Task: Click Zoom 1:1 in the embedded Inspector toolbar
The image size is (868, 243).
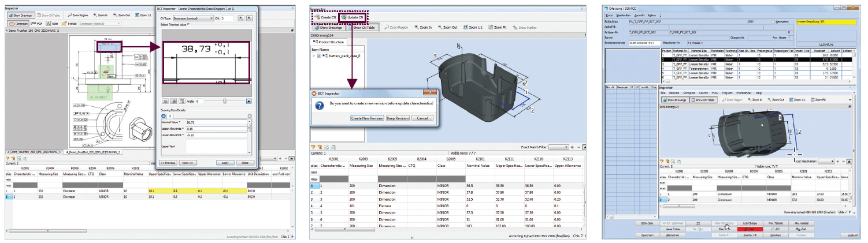Action: point(797,100)
